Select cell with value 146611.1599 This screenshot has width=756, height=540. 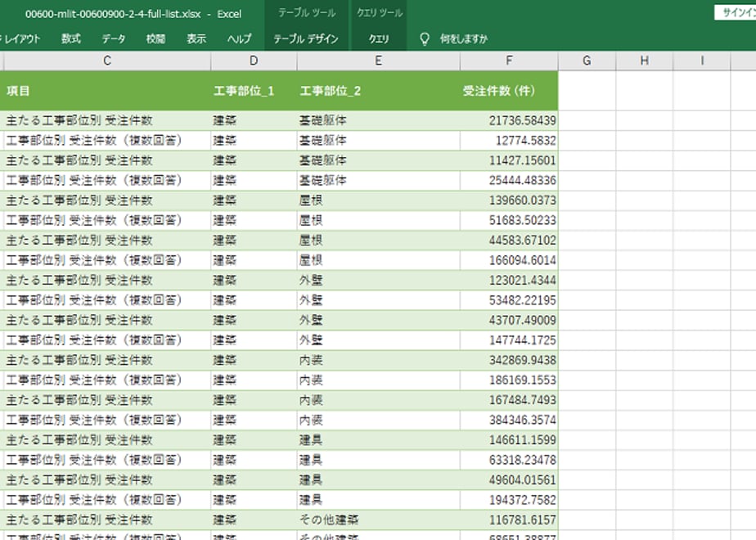509,441
